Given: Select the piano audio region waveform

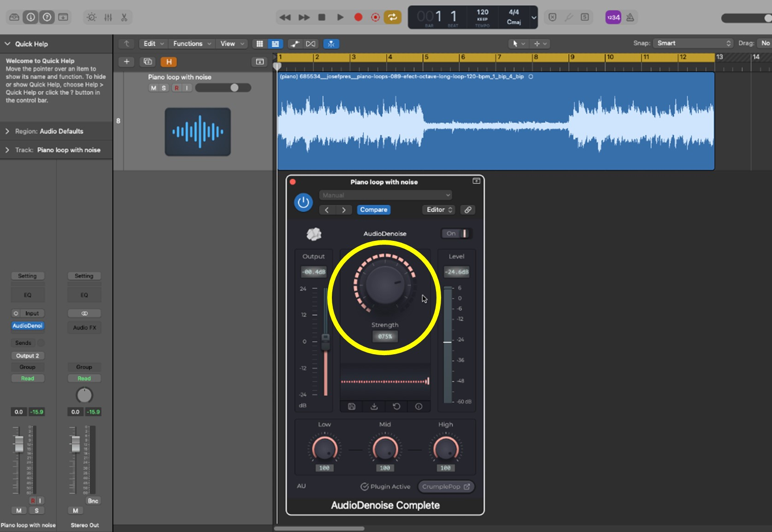Looking at the screenshot, I should tap(496, 122).
